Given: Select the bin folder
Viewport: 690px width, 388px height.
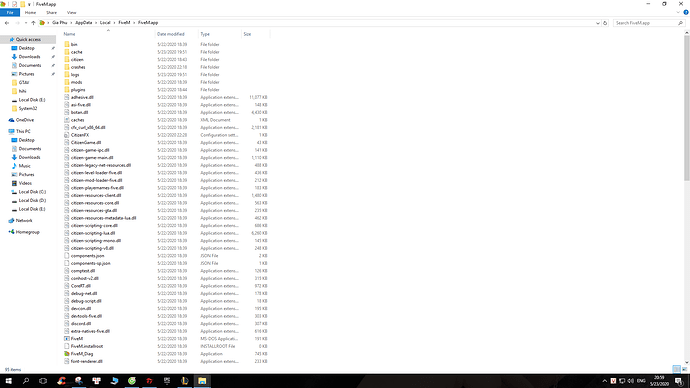Looking at the screenshot, I should pyautogui.click(x=74, y=44).
